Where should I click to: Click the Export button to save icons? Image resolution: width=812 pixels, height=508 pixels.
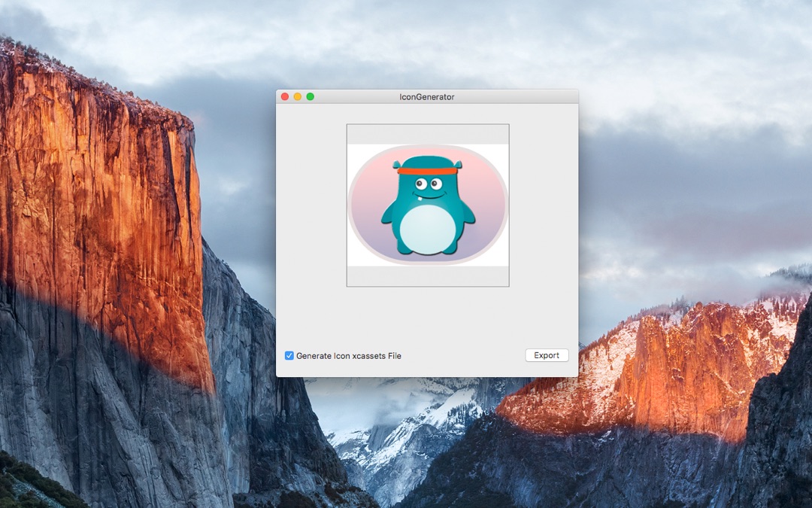coord(547,355)
